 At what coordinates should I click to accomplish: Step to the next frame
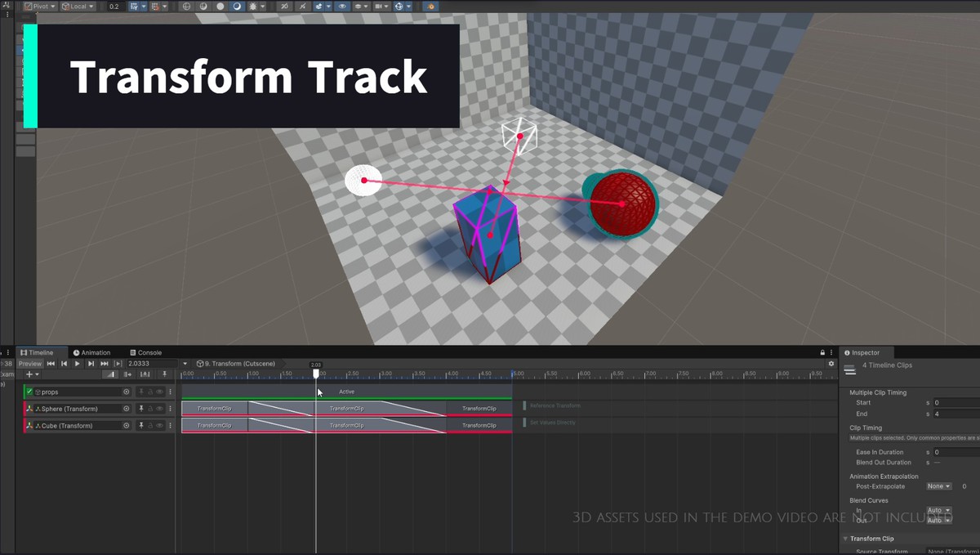tap(91, 364)
